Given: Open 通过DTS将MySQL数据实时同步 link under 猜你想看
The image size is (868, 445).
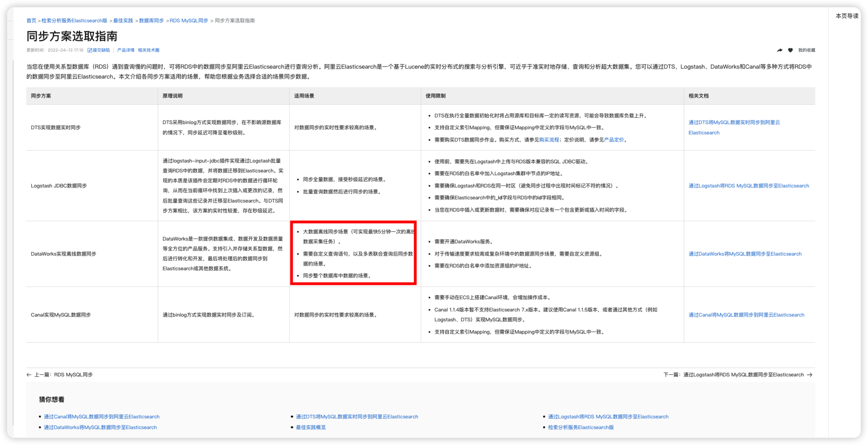Looking at the screenshot, I should (357, 417).
